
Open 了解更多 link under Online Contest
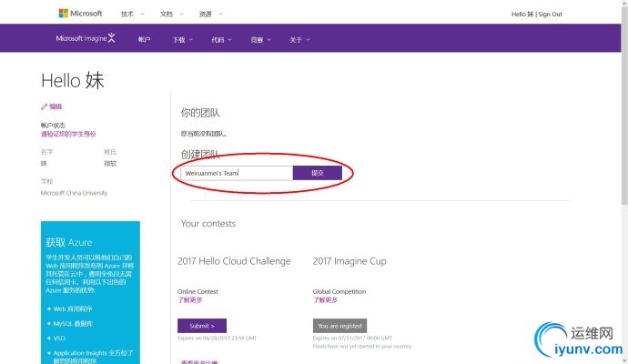[190, 300]
